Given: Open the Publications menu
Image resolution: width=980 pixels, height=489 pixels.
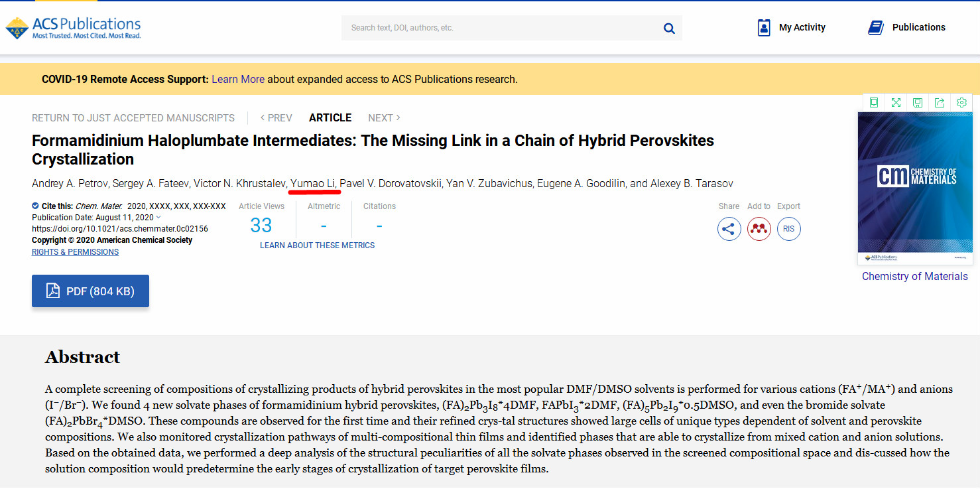Looking at the screenshot, I should tap(906, 27).
